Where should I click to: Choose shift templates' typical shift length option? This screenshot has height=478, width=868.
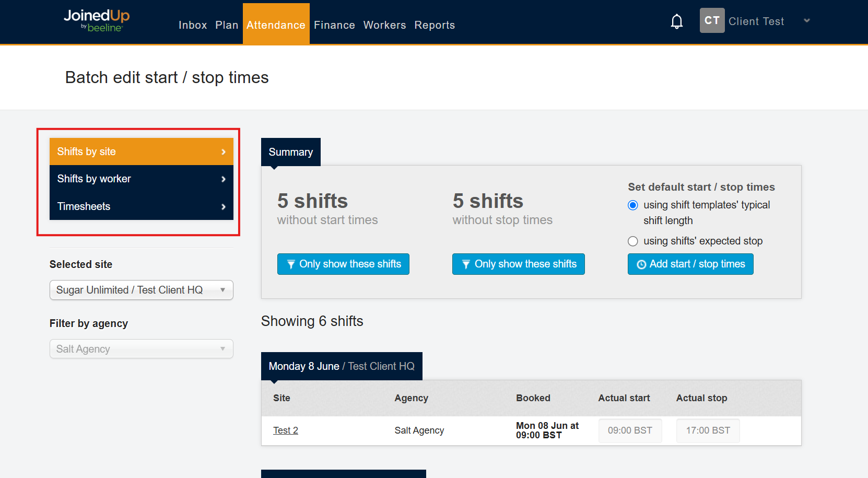click(x=633, y=205)
